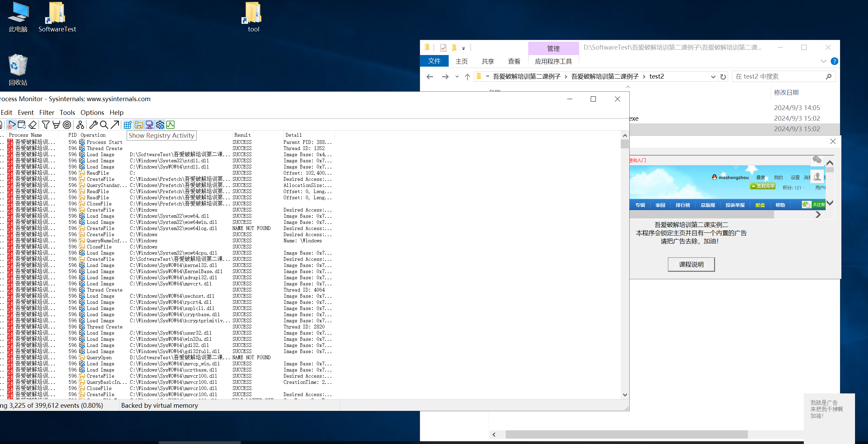The image size is (868, 444).
Task: Switch to the 查看 ribbon tab
Action: tap(514, 61)
